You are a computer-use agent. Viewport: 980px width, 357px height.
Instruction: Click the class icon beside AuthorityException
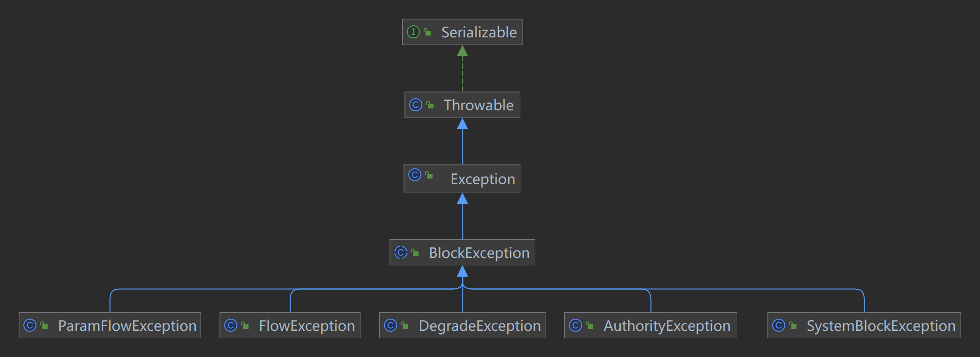[575, 325]
